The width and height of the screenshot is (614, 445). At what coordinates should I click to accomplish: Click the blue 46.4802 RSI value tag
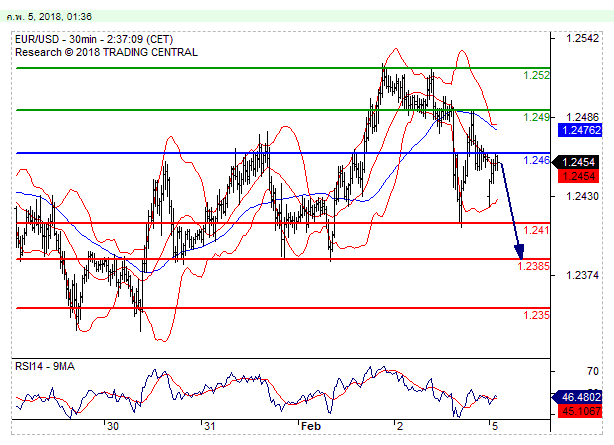coord(578,397)
